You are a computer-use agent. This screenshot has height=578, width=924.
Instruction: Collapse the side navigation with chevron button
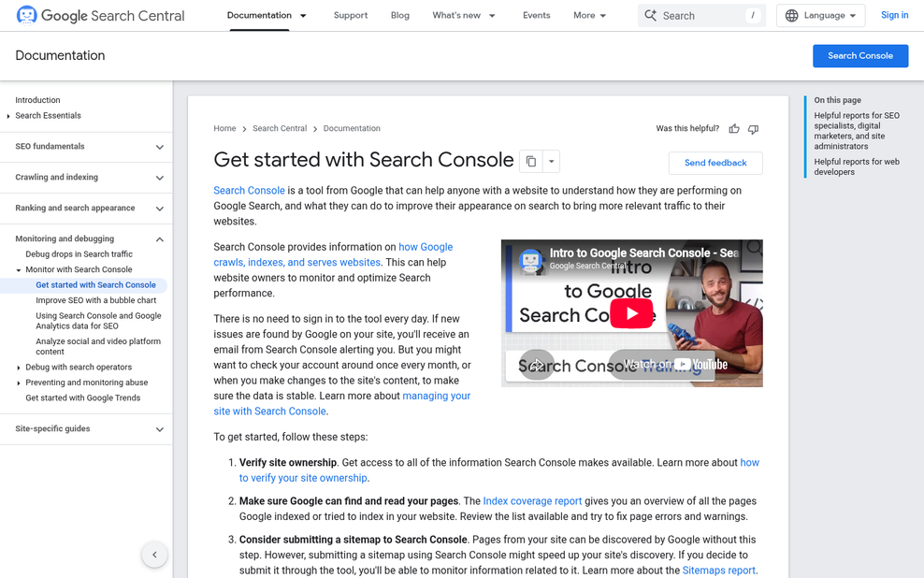(154, 555)
